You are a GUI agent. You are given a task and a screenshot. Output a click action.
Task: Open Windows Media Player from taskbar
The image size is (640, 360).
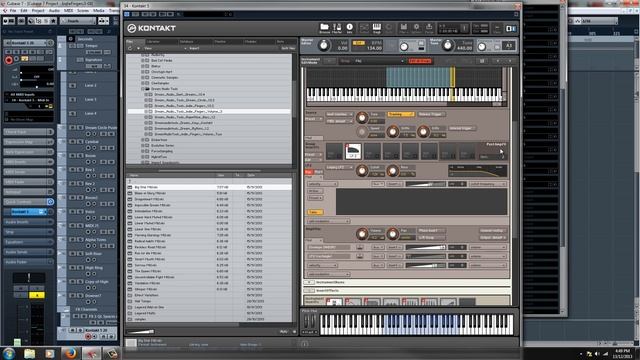pyautogui.click(x=50, y=353)
